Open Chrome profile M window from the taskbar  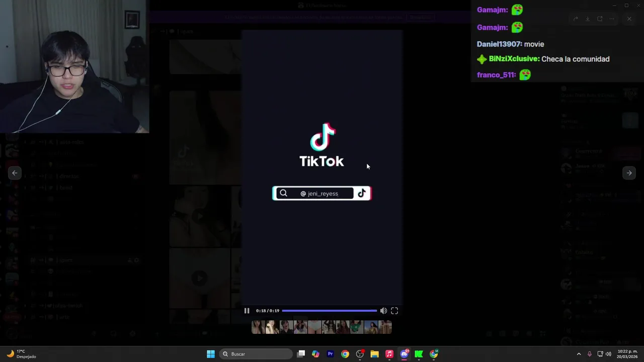tap(434, 354)
